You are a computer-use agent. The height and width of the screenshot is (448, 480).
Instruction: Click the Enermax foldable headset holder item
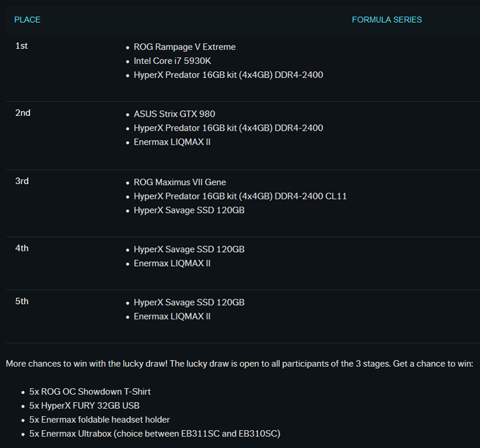click(x=99, y=420)
